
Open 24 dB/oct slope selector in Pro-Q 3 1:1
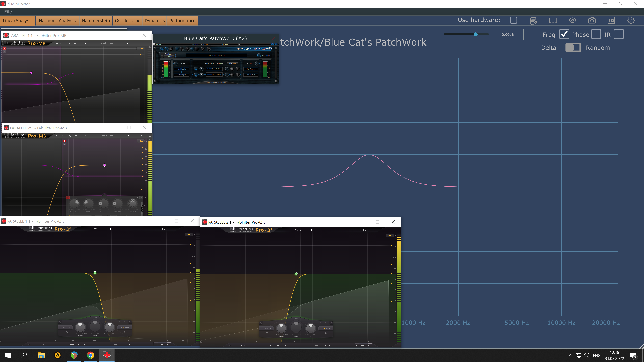tap(65, 332)
